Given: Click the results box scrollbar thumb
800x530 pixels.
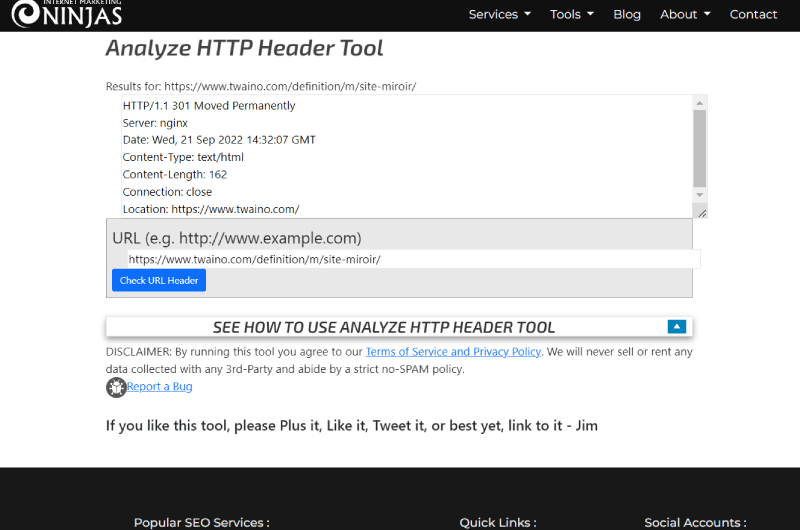Looking at the screenshot, I should click(x=699, y=148).
